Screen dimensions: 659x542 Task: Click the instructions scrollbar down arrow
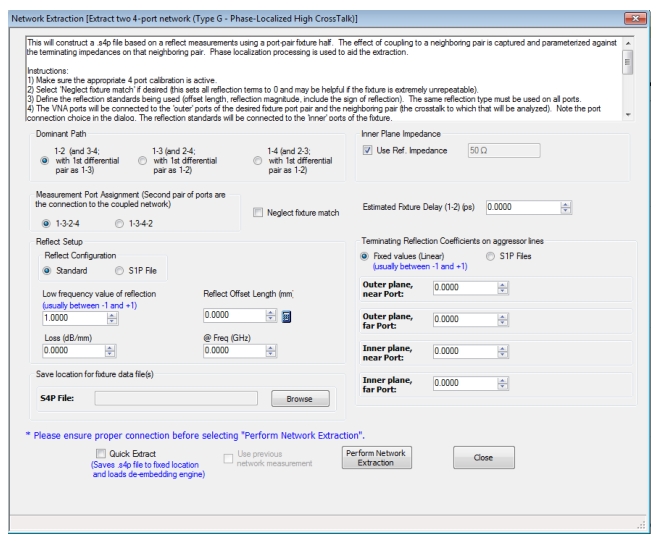pos(628,115)
